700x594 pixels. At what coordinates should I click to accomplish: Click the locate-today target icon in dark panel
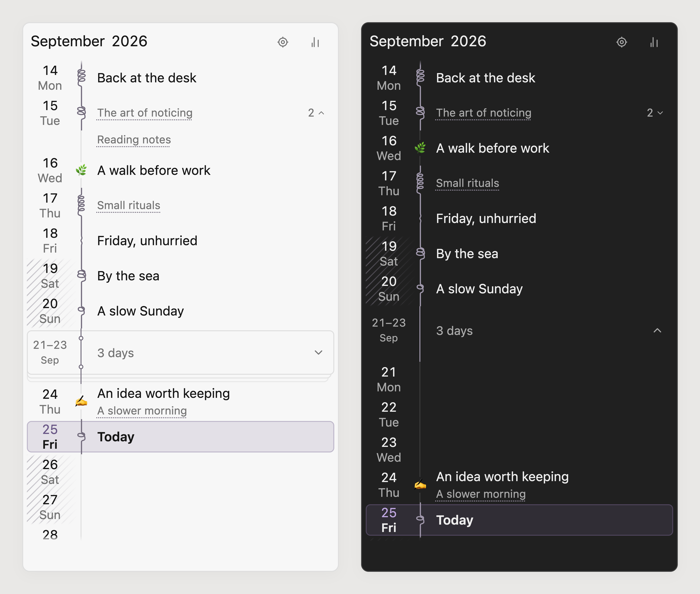pos(622,42)
